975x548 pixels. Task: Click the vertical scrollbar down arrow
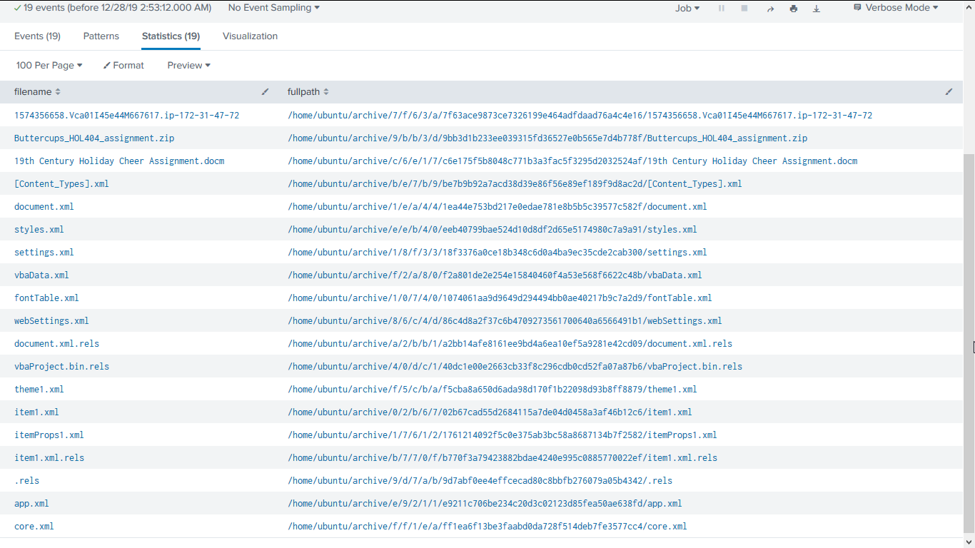(x=968, y=542)
